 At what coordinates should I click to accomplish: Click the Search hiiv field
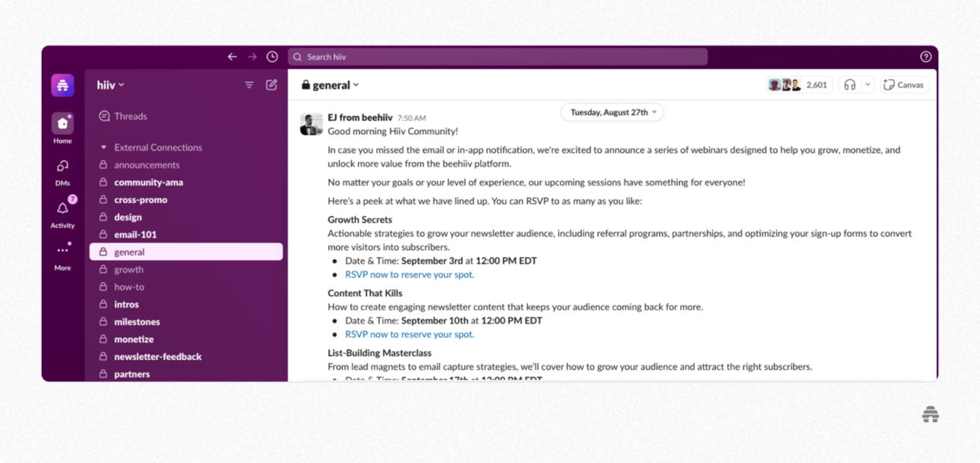498,57
